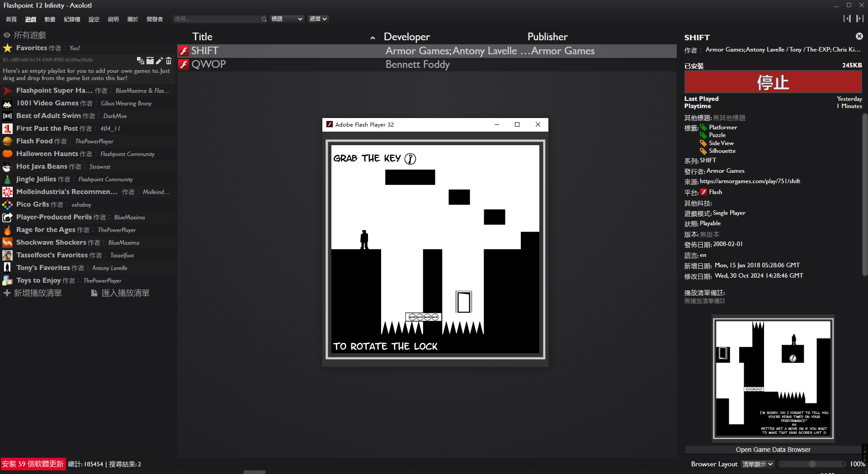The width and height of the screenshot is (868, 474).
Task: Open the Browser Layout 清單顯示 dropdown
Action: (758, 464)
